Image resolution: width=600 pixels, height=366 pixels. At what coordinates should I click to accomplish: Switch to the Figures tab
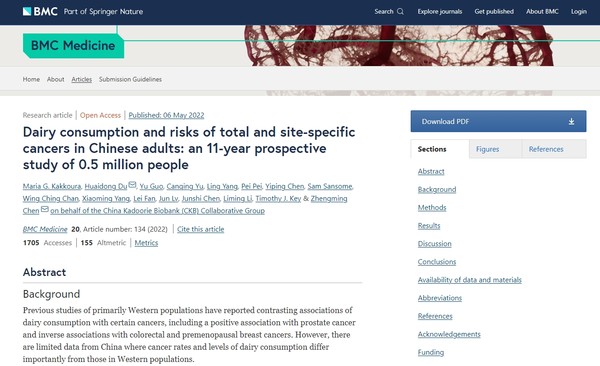pos(495,149)
